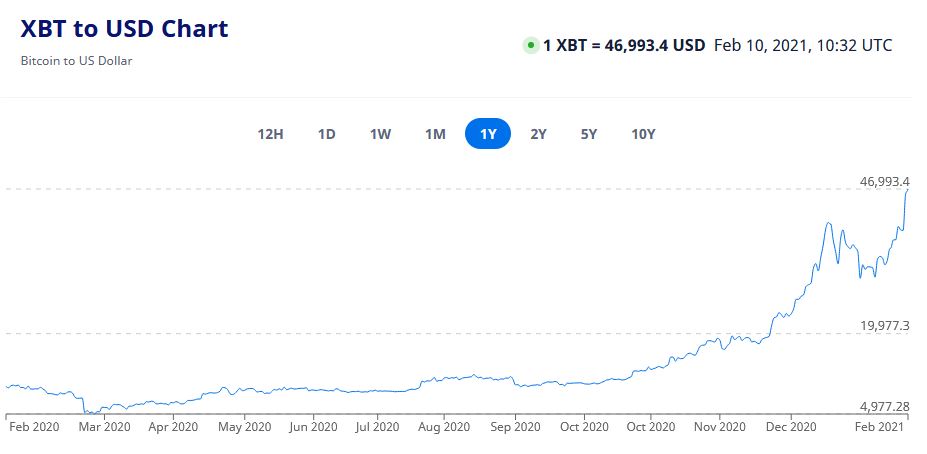
Task: Click the Mar 2020 axis marker
Action: pyautogui.click(x=103, y=427)
